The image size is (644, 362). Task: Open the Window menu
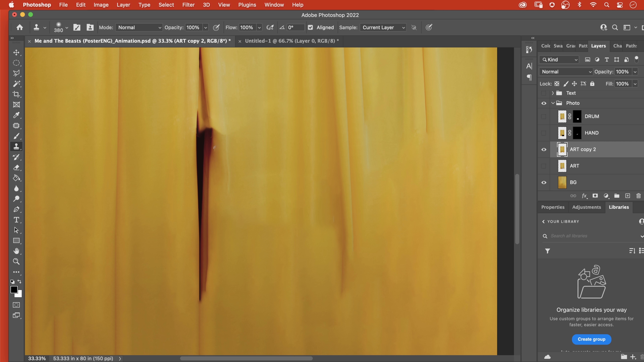274,5
